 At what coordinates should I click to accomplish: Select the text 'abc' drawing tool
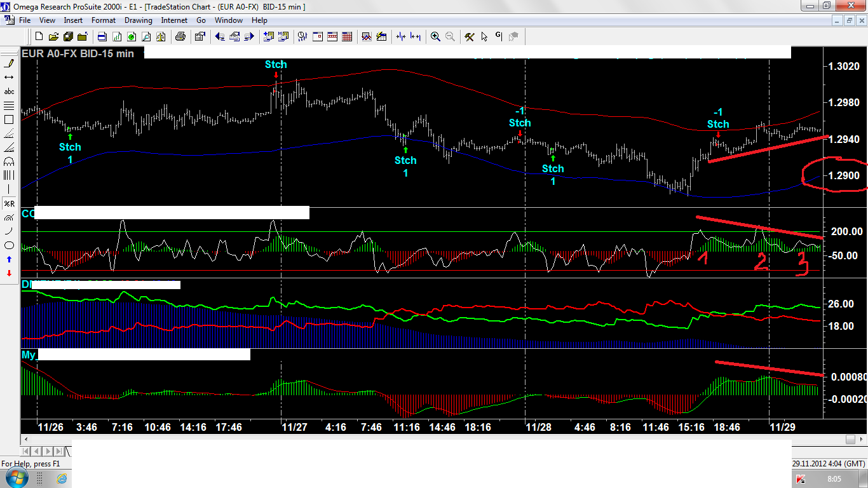pyautogui.click(x=9, y=91)
